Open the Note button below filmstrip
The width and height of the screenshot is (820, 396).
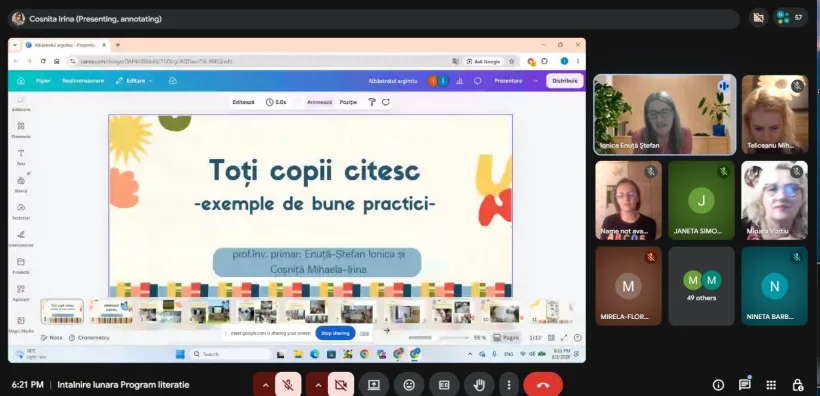pos(52,337)
